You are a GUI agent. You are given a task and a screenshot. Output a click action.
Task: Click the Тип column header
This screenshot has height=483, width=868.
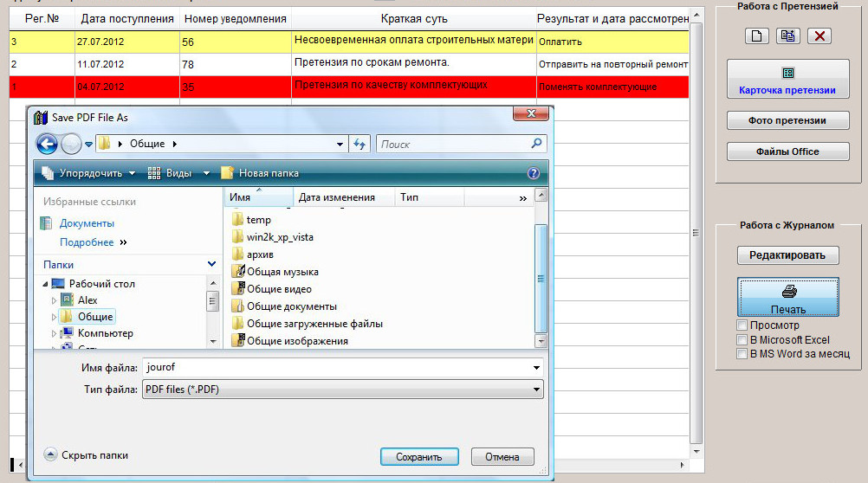pyautogui.click(x=429, y=197)
